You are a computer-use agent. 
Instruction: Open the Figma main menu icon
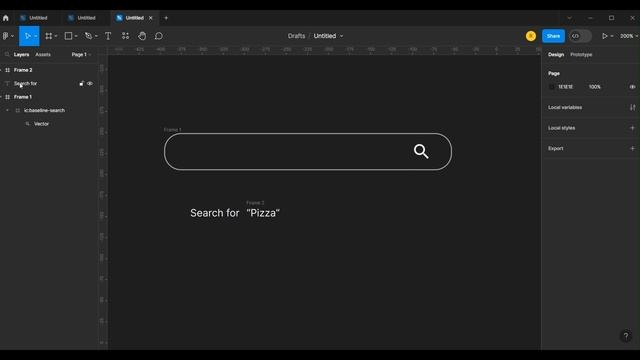point(5,36)
